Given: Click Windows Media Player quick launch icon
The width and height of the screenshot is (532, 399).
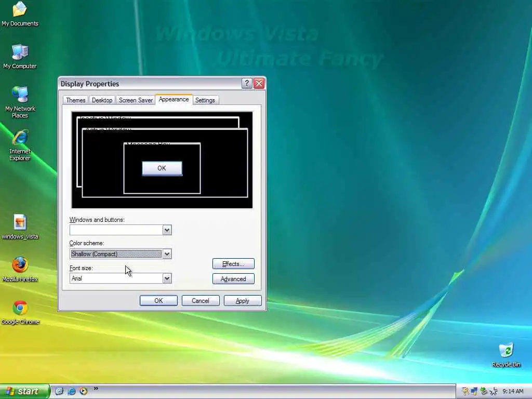Looking at the screenshot, I should click(84, 391).
